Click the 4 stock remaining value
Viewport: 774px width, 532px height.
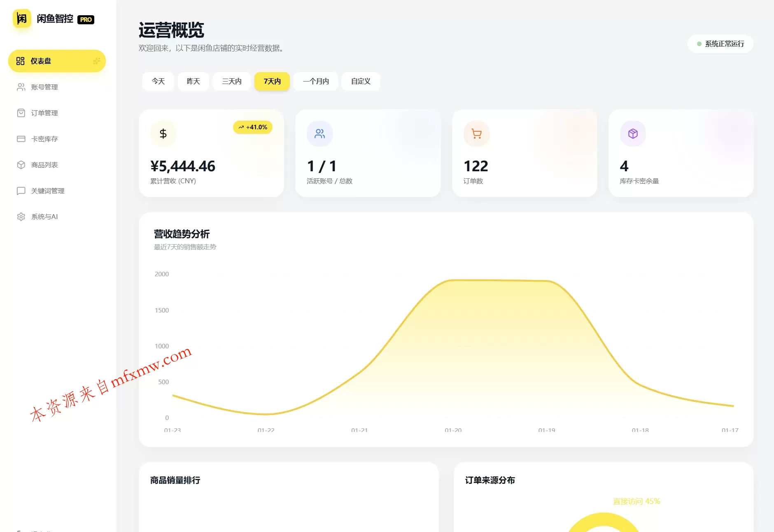tap(624, 166)
